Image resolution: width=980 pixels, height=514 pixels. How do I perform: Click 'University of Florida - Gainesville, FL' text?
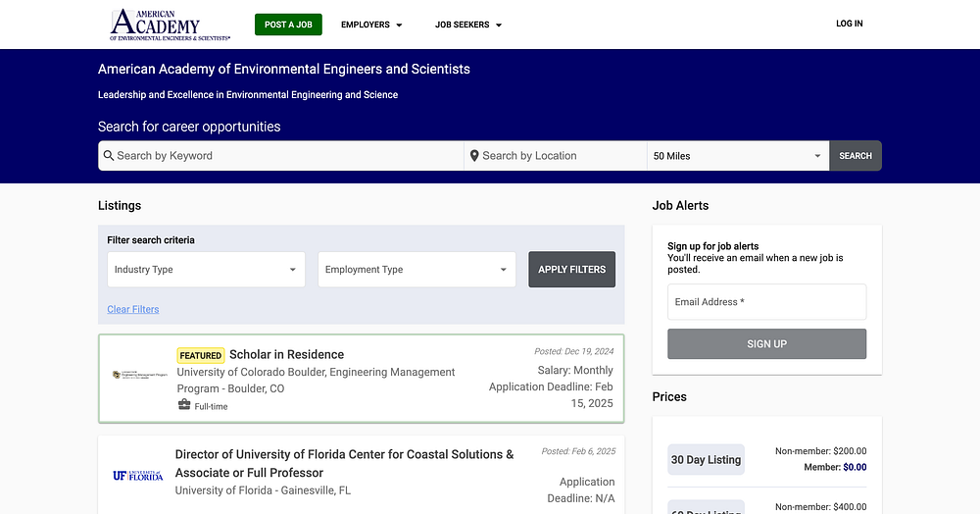pos(263,490)
